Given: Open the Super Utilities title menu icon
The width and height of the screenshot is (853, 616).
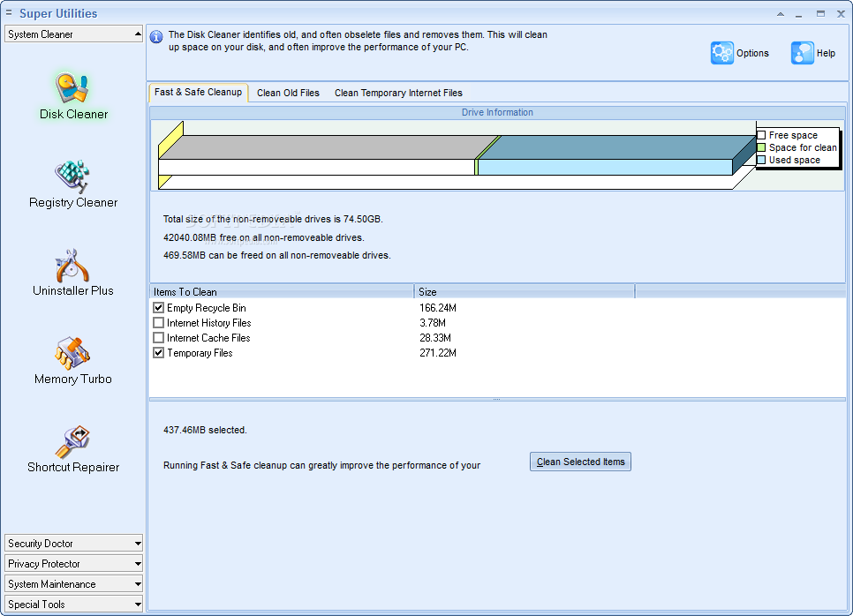Looking at the screenshot, I should [x=9, y=12].
